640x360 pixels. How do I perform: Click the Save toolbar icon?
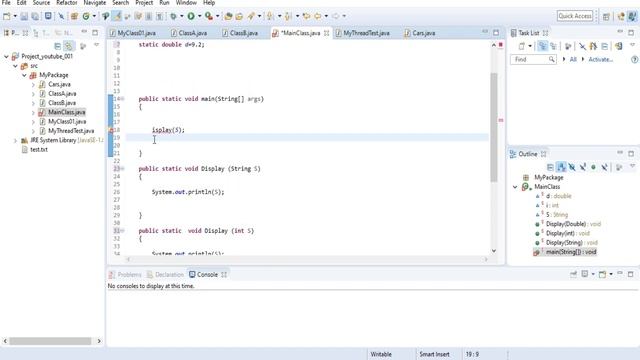24,16
